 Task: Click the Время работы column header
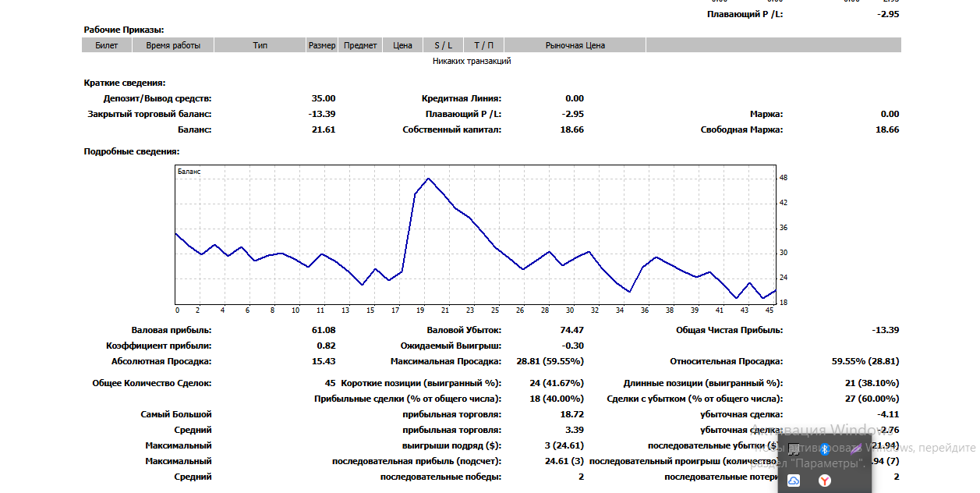[x=173, y=45]
